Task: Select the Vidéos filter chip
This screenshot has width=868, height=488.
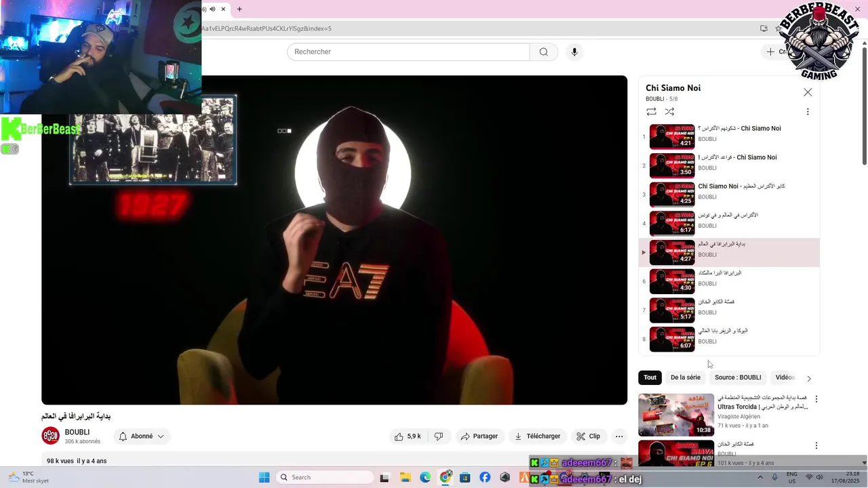Action: point(785,378)
